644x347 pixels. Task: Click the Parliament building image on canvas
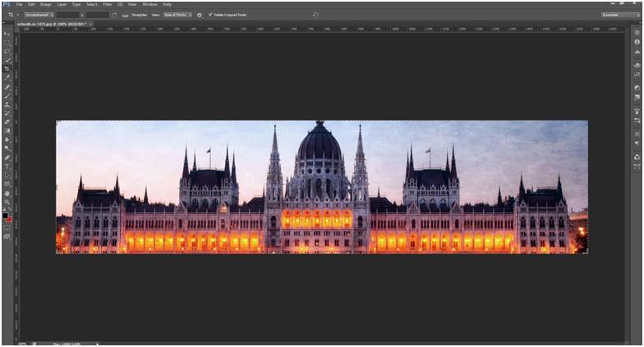coord(322,187)
